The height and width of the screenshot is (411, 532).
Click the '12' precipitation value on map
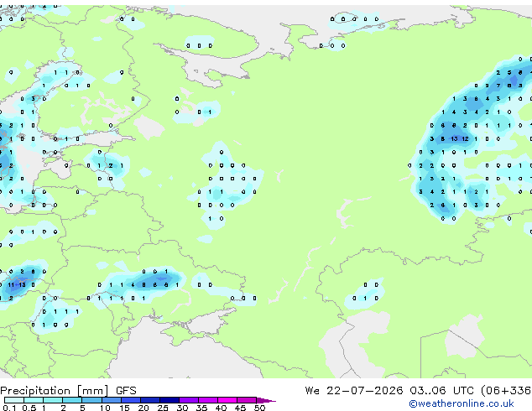tap(465, 138)
